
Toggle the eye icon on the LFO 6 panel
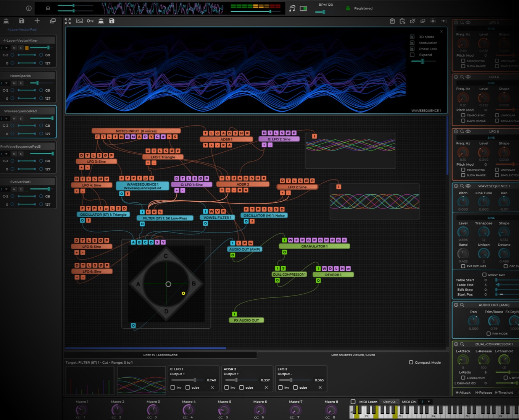[468, 77]
